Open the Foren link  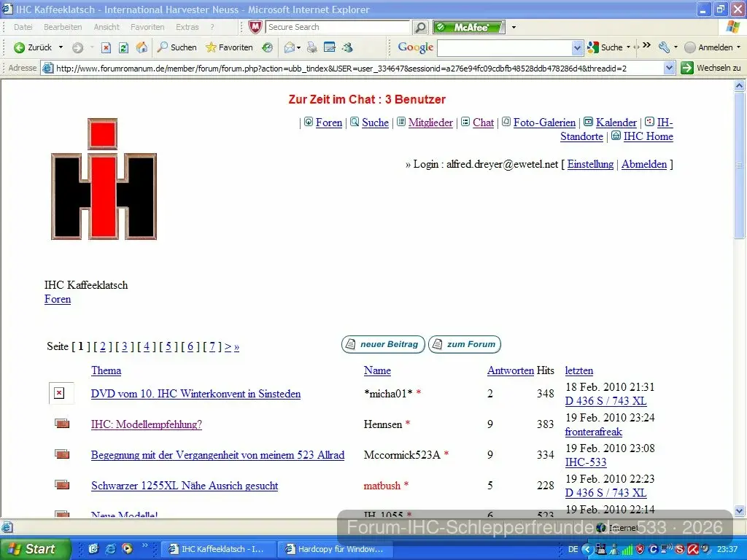(x=329, y=122)
